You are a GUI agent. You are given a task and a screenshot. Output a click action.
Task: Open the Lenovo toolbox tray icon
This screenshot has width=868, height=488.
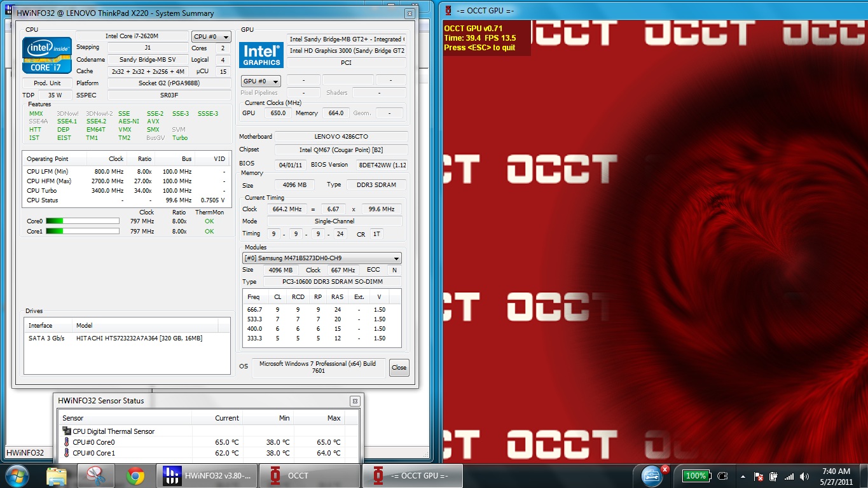coord(653,475)
